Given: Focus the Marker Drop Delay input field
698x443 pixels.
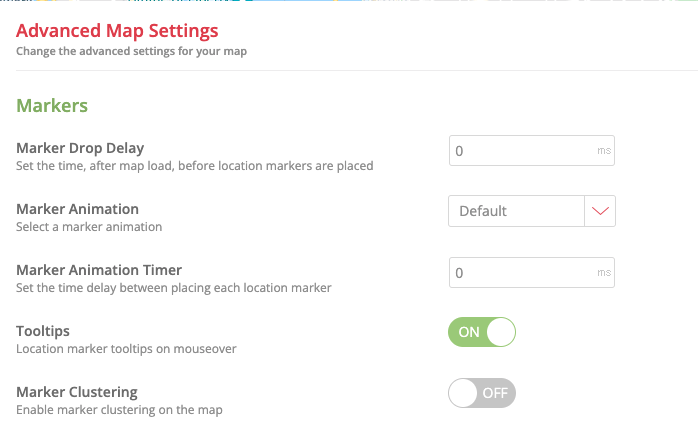Looking at the screenshot, I should tap(520, 151).
